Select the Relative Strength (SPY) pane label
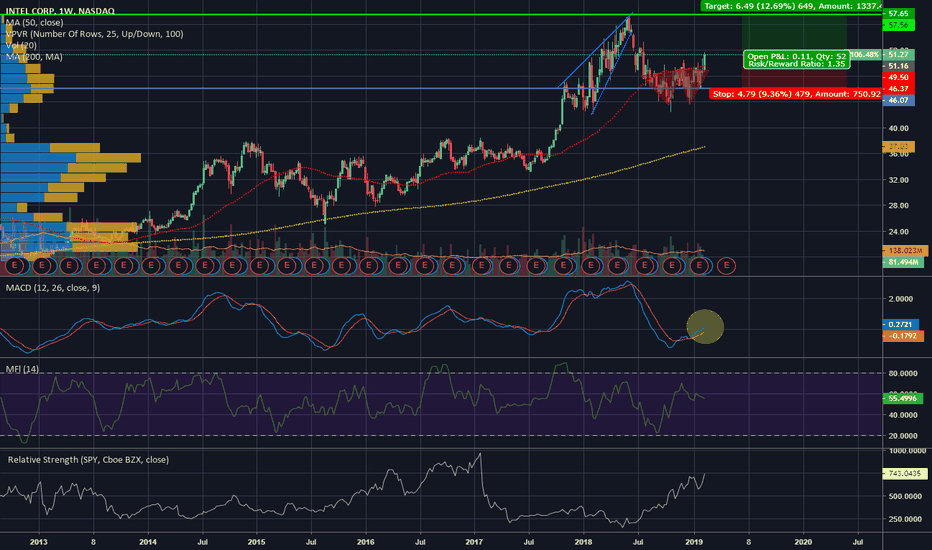 88,460
